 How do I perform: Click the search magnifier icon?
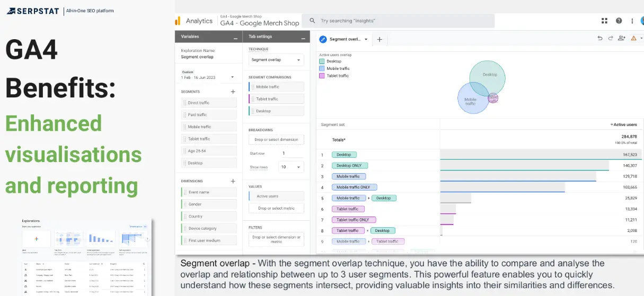[x=313, y=21]
